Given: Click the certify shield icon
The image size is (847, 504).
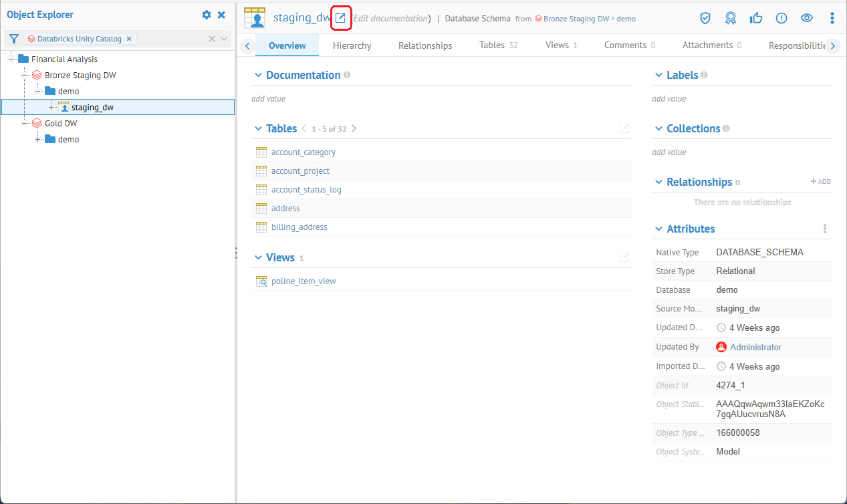Looking at the screenshot, I should [705, 18].
